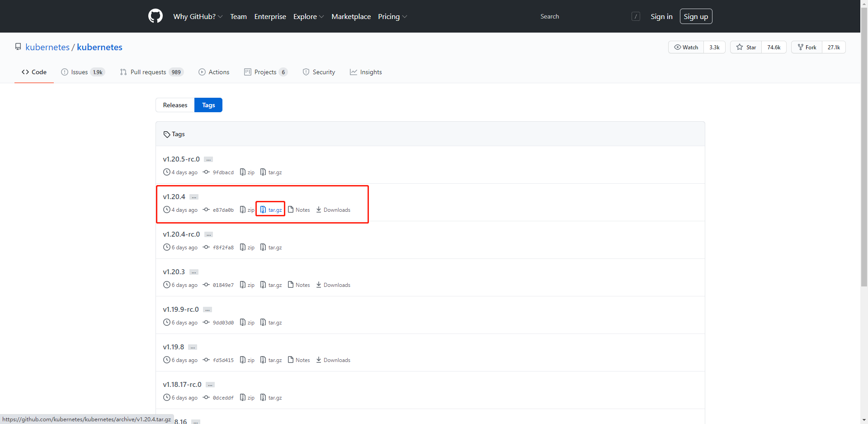Viewport: 868px width, 424px height.
Task: Click the slash shortcut key icon
Action: 636,16
